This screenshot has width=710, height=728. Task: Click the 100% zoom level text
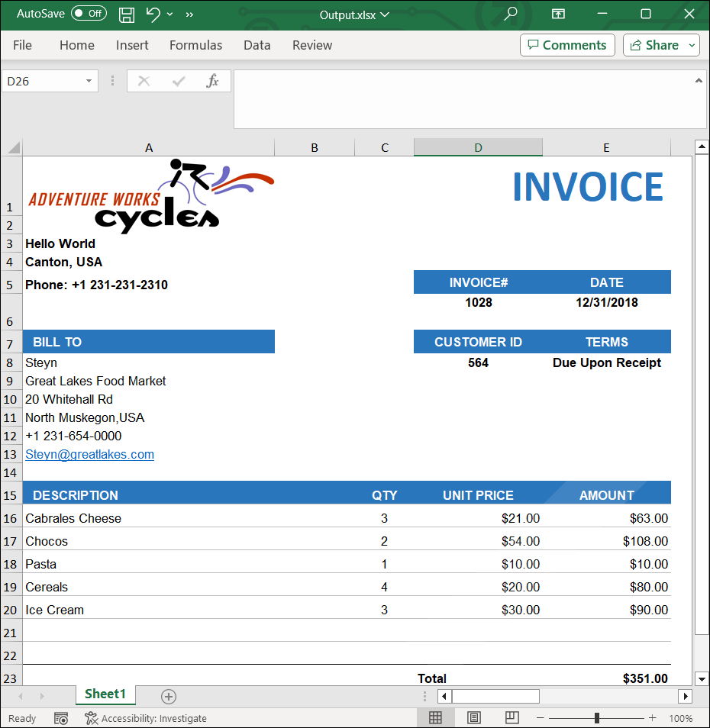coord(681,718)
